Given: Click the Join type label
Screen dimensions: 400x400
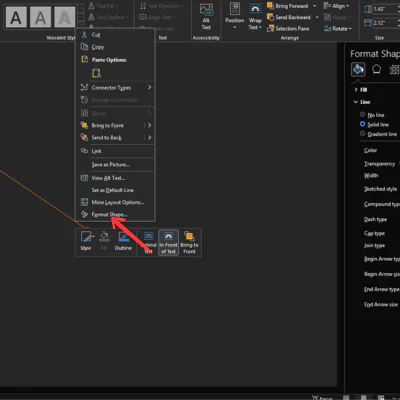Looking at the screenshot, I should click(374, 246).
